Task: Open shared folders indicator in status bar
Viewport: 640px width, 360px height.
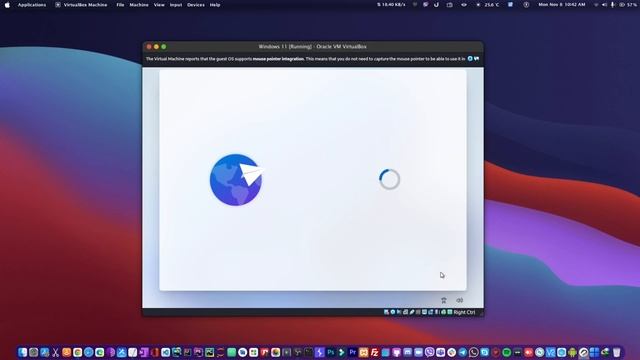Action: pos(418,312)
